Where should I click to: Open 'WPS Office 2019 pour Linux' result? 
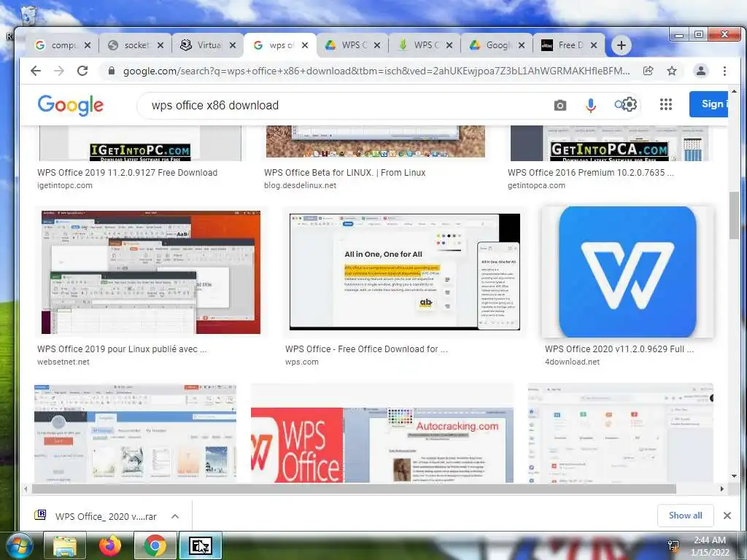click(x=122, y=349)
